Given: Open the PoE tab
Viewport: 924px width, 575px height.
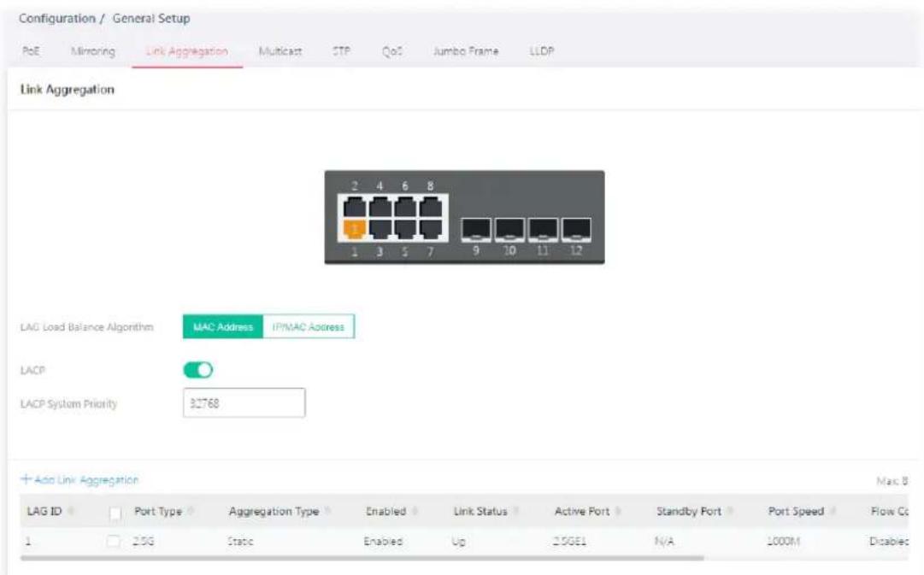Looking at the screenshot, I should [x=31, y=51].
